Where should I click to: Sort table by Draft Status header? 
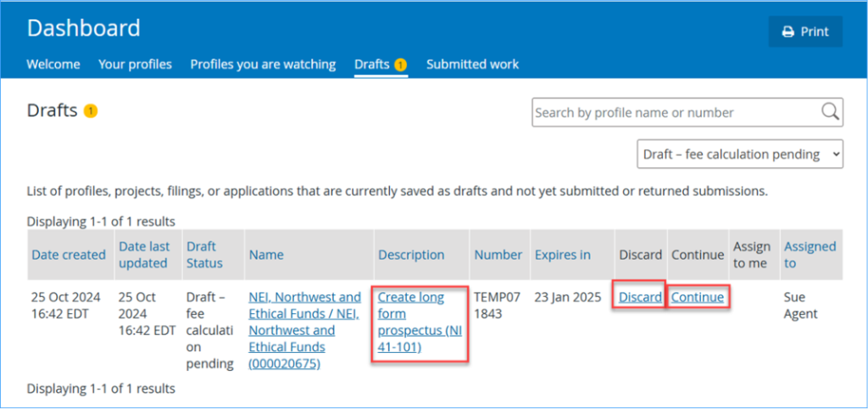point(204,255)
